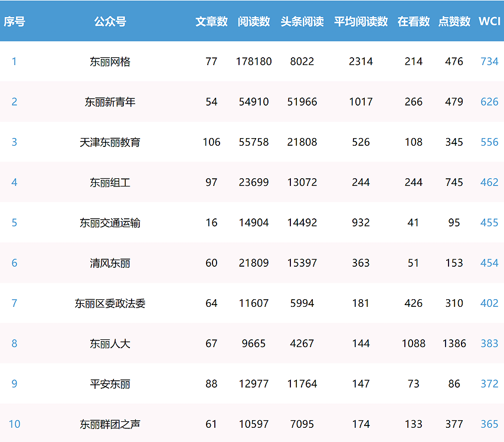This screenshot has width=504, height=442.
Task: Open WCI score 455 link
Action: click(x=489, y=222)
